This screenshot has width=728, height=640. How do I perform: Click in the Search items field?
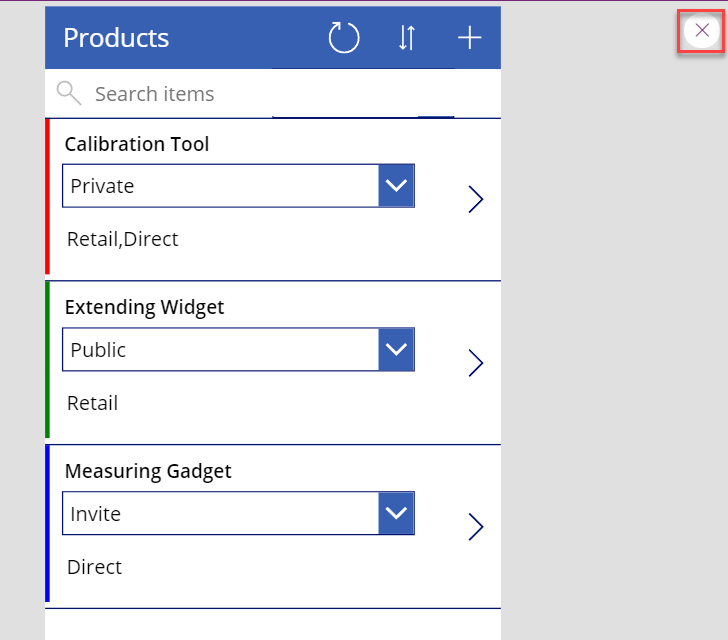click(x=273, y=94)
